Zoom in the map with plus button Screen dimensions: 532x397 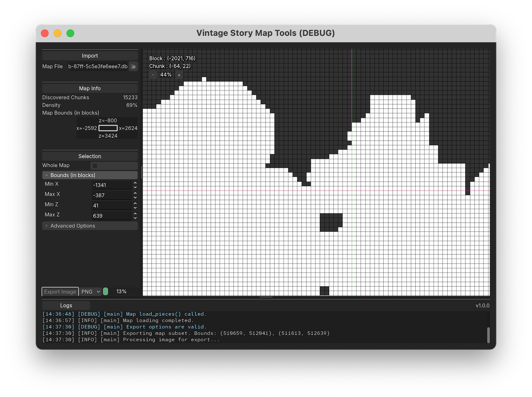(x=179, y=75)
